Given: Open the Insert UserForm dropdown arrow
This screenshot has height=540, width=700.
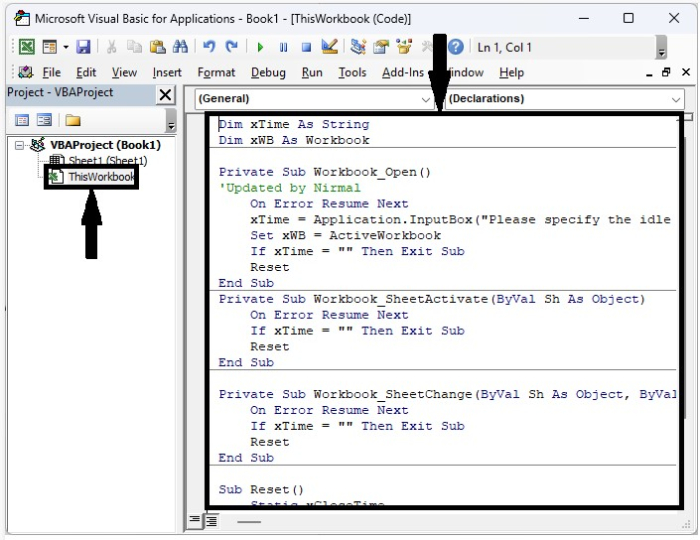Looking at the screenshot, I should point(66,47).
